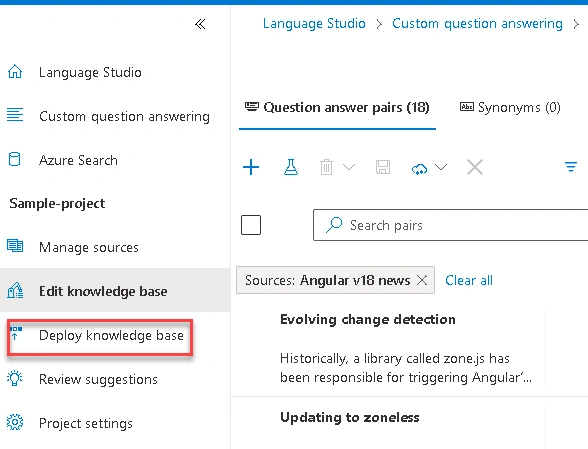Open Test with the flask icon
This screenshot has width=588, height=449.
click(x=291, y=167)
